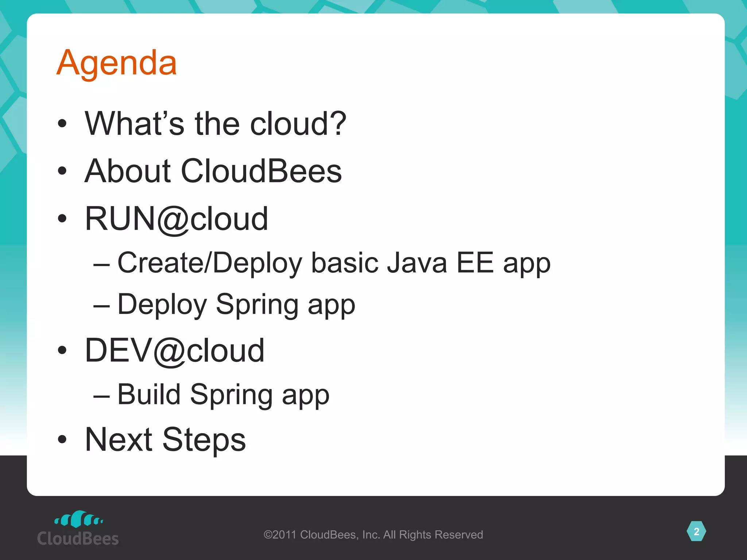Click the bullet dot before "What's the cloud?"
Image resolution: width=747 pixels, height=560 pixels.
(x=62, y=124)
